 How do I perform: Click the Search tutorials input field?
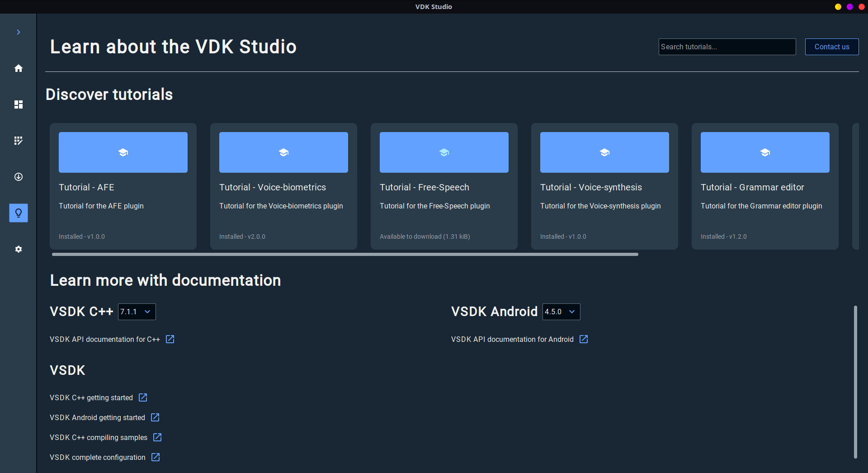tap(726, 47)
